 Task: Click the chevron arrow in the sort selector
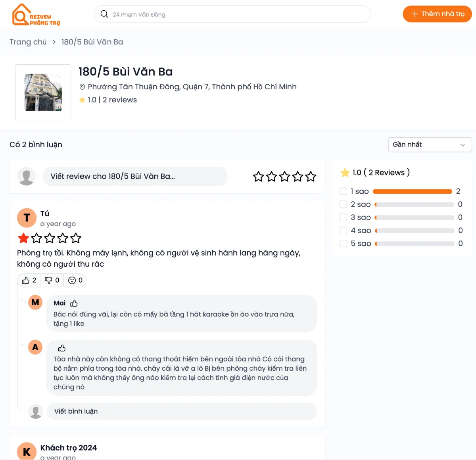(x=463, y=144)
